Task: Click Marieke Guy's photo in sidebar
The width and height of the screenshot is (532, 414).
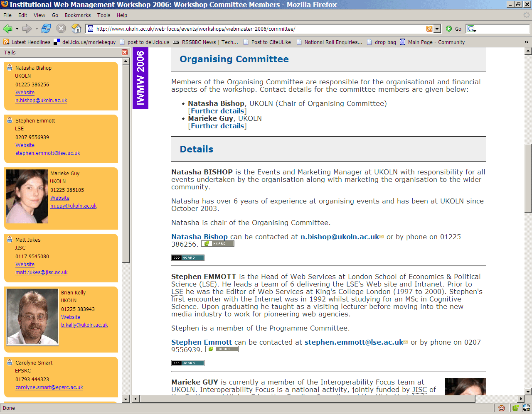Action: (27, 196)
